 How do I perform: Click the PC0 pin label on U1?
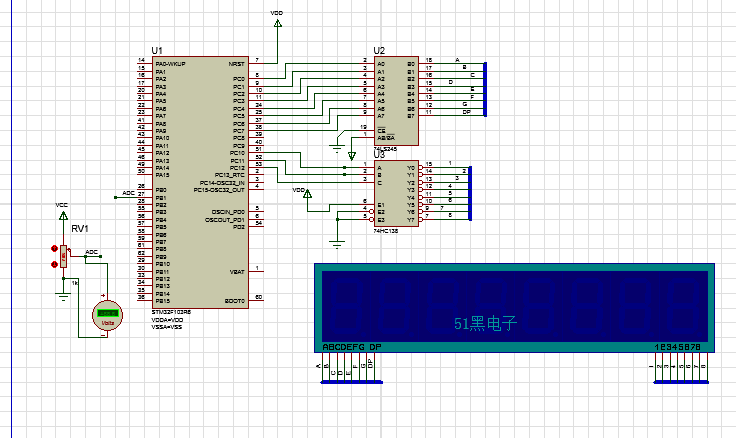238,79
